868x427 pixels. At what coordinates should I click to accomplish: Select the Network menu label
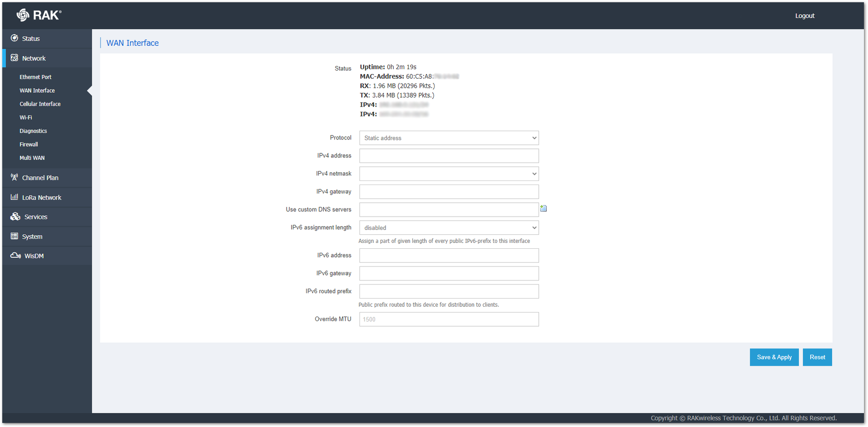tap(34, 58)
